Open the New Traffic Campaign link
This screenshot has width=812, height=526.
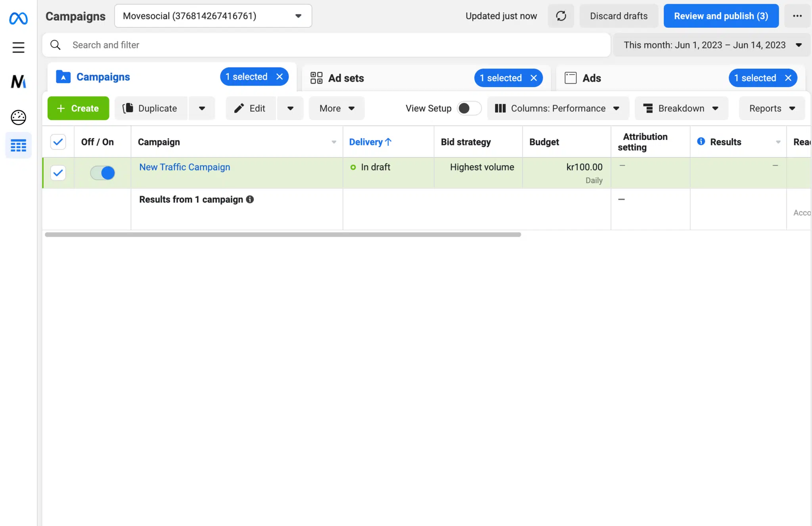point(184,167)
